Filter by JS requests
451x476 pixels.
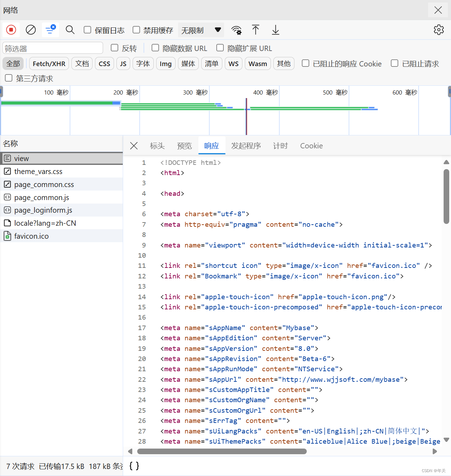point(123,64)
